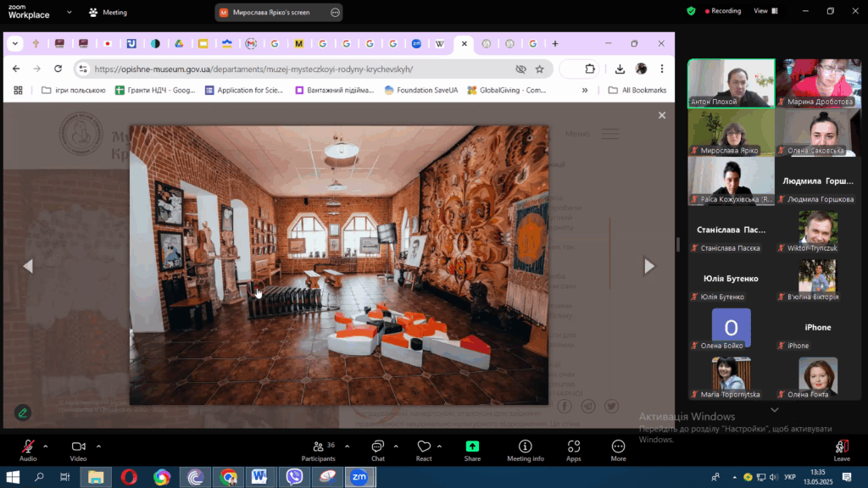The image size is (868, 488).
Task: Go to previous photo with left arrow
Action: 27,266
